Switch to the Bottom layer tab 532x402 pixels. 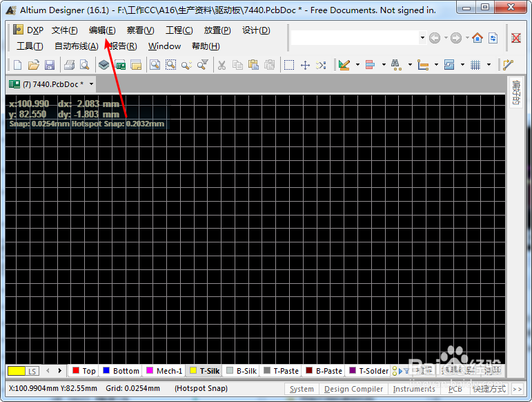pyautogui.click(x=121, y=371)
